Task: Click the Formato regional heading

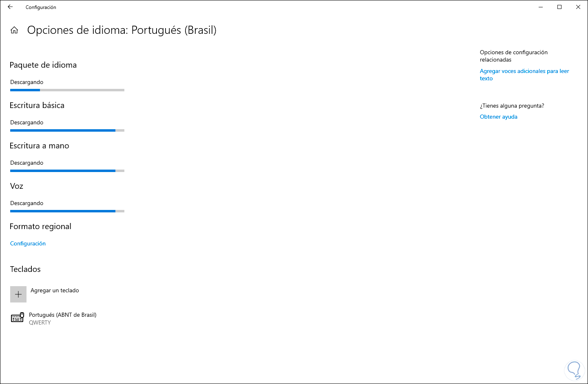Action: [40, 226]
